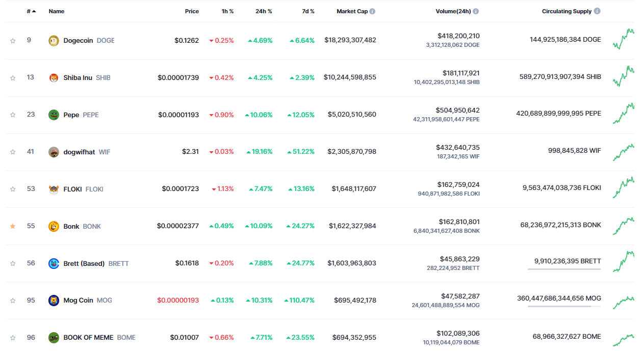Add Dogecoin to watchlist with star
Image resolution: width=644 pixels, height=353 pixels.
13,41
